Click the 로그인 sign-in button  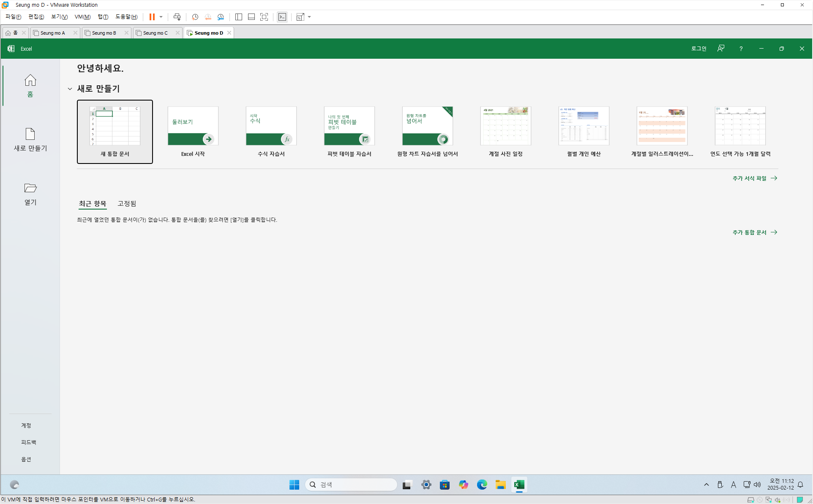(698, 49)
